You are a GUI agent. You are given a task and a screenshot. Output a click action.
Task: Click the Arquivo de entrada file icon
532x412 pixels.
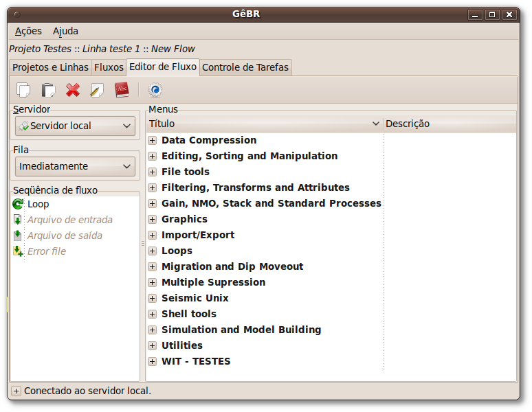click(x=18, y=220)
